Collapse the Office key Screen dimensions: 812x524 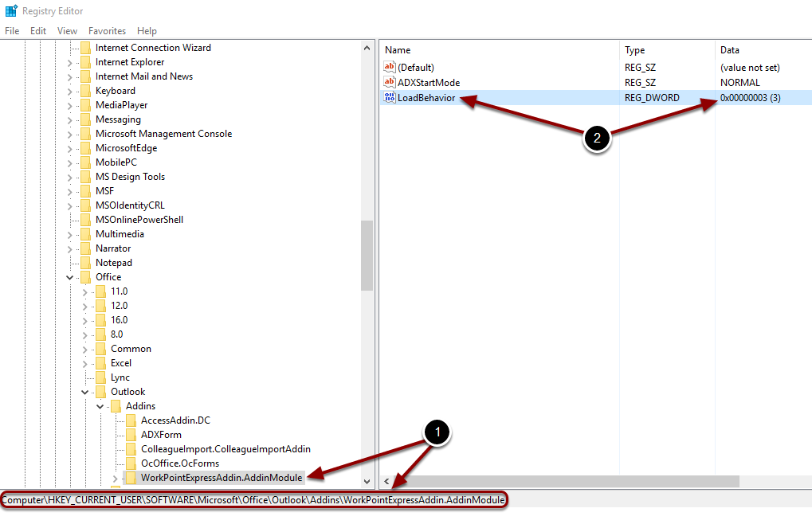click(x=70, y=278)
